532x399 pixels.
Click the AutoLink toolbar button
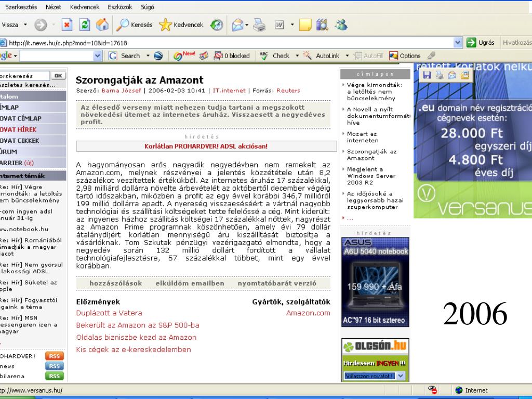coord(322,56)
